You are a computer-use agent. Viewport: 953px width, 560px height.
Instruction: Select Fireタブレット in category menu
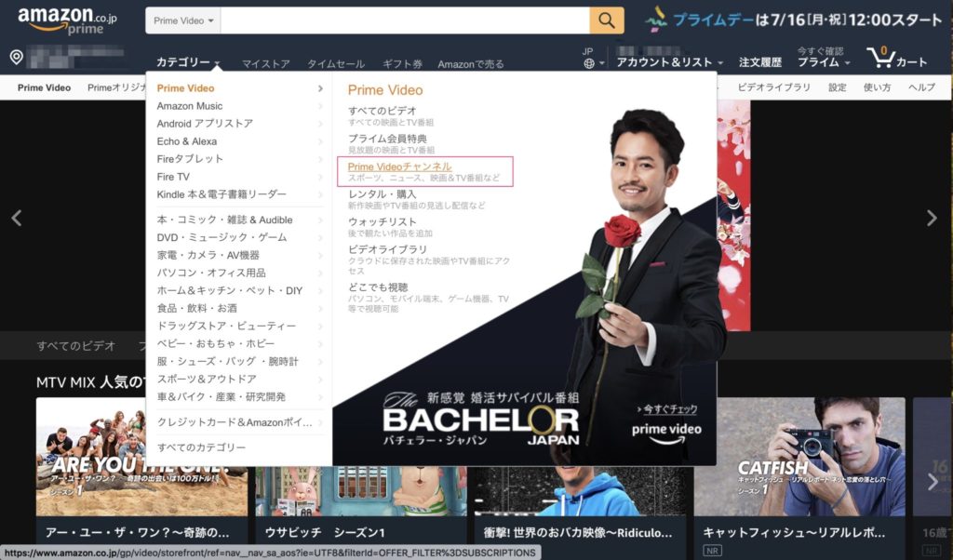190,158
